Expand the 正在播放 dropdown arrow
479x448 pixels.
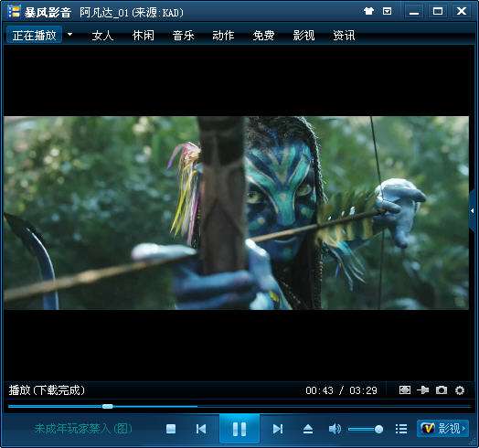tap(70, 35)
